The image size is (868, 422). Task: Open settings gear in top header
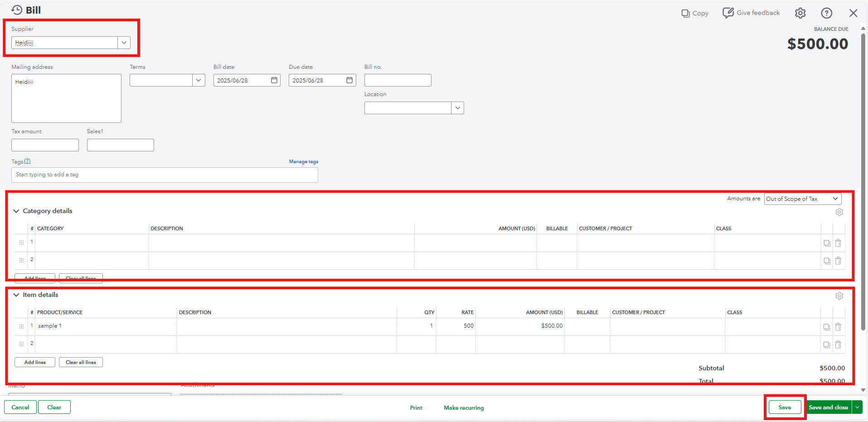(x=800, y=13)
